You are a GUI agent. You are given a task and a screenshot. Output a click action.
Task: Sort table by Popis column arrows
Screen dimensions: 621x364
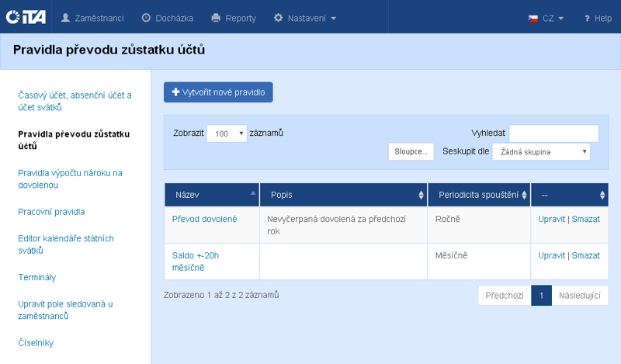click(x=422, y=195)
